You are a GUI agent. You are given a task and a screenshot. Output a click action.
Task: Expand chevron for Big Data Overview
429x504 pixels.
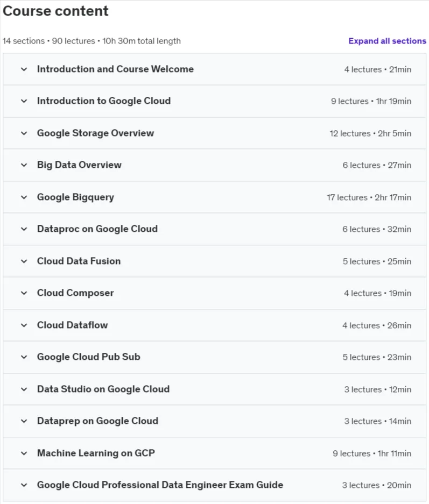(x=24, y=165)
